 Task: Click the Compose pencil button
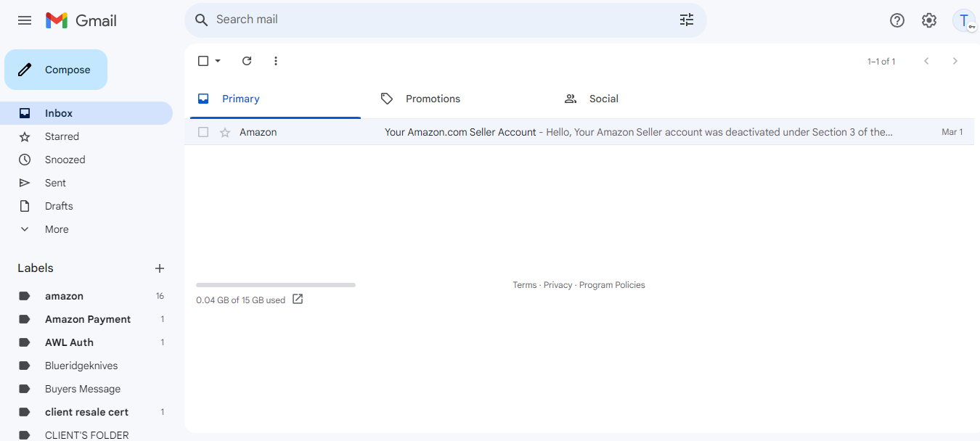56,70
